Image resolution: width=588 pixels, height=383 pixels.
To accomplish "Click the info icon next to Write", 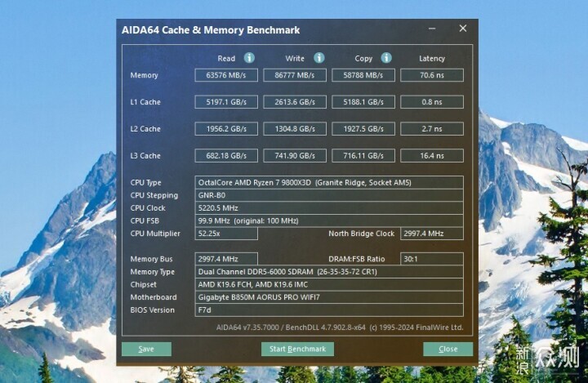I will (318, 58).
